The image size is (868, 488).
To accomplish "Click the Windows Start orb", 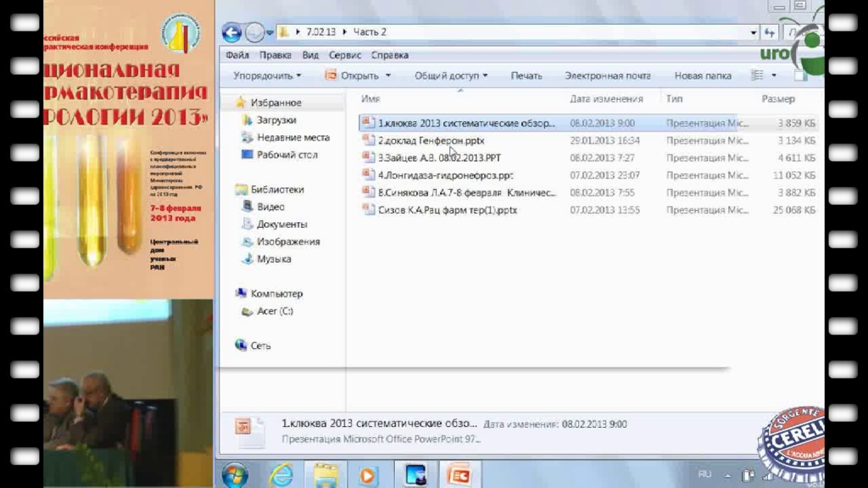I will click(x=234, y=474).
